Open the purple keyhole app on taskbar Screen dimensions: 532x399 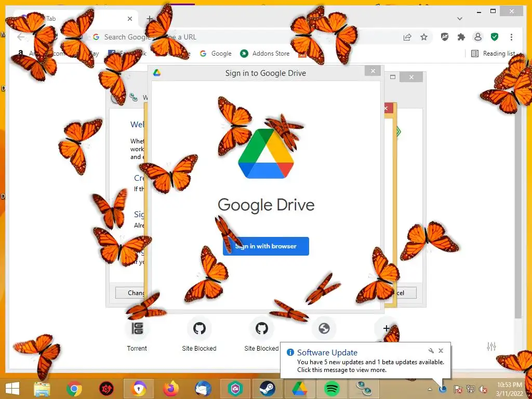[x=138, y=389]
